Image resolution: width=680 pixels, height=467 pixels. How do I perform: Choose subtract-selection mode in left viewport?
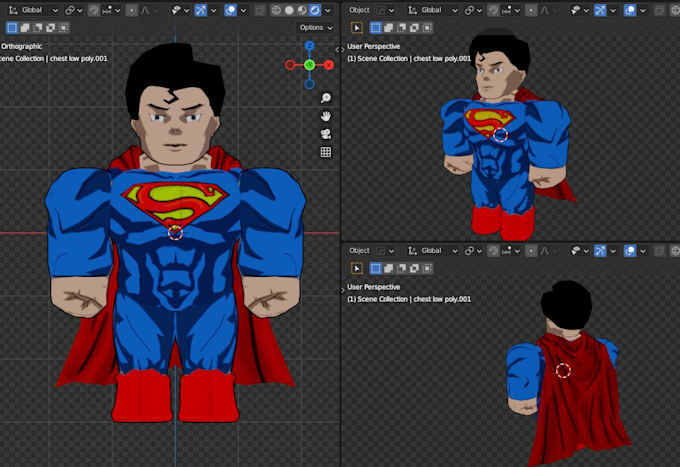point(38,28)
